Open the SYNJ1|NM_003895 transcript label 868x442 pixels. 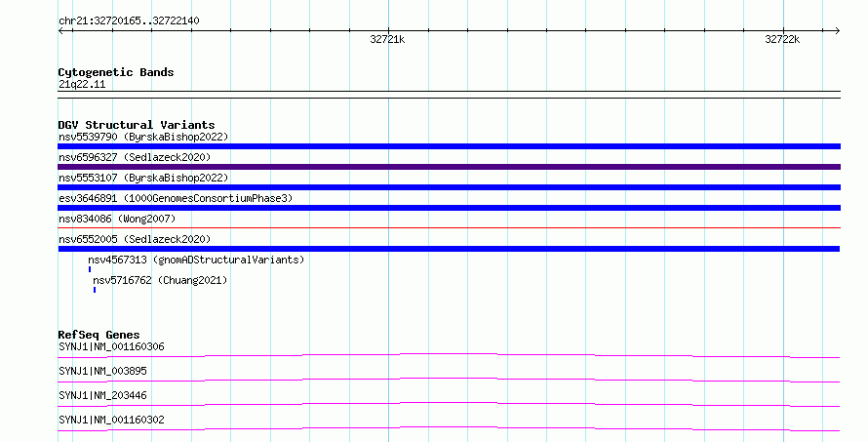coord(102,371)
